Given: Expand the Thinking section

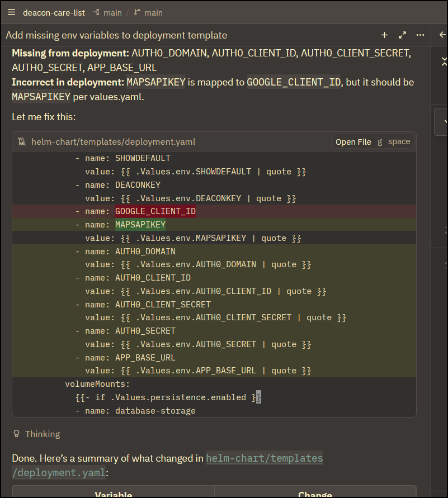Looking at the screenshot, I should (43, 434).
